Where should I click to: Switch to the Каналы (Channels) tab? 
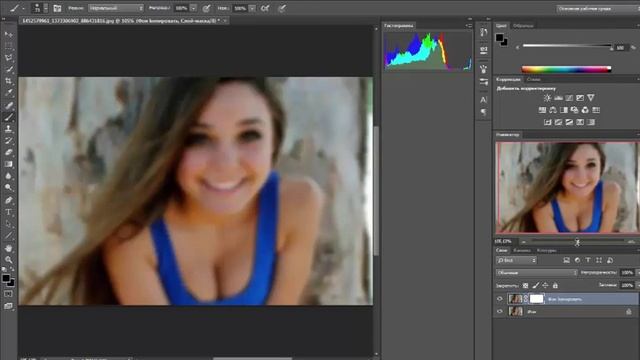point(522,250)
